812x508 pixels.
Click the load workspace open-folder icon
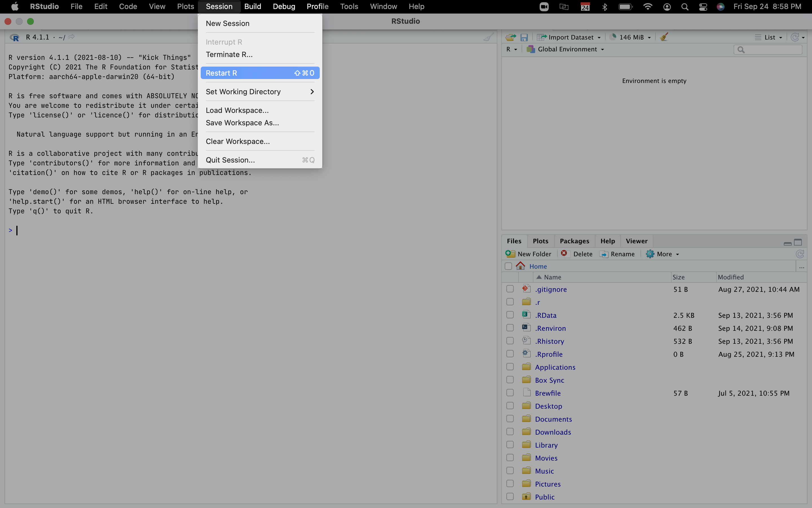tap(511, 37)
